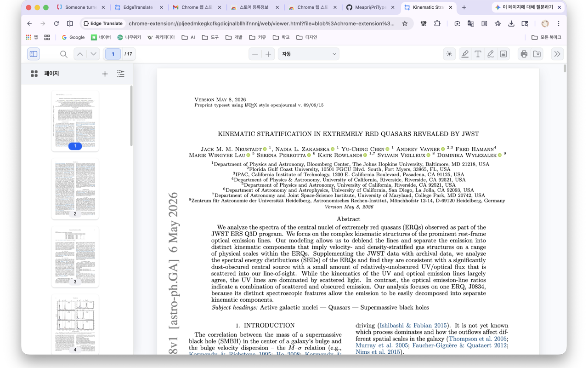Expand the 개발 bookmark folder
Image resolution: width=588 pixels, height=368 pixels.
click(x=234, y=37)
